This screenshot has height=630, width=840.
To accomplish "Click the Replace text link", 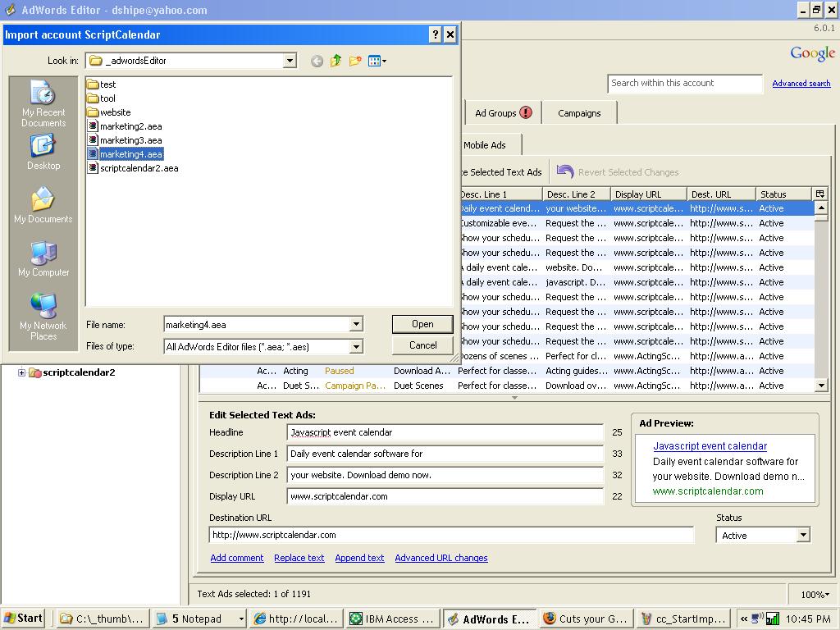I will [x=299, y=558].
